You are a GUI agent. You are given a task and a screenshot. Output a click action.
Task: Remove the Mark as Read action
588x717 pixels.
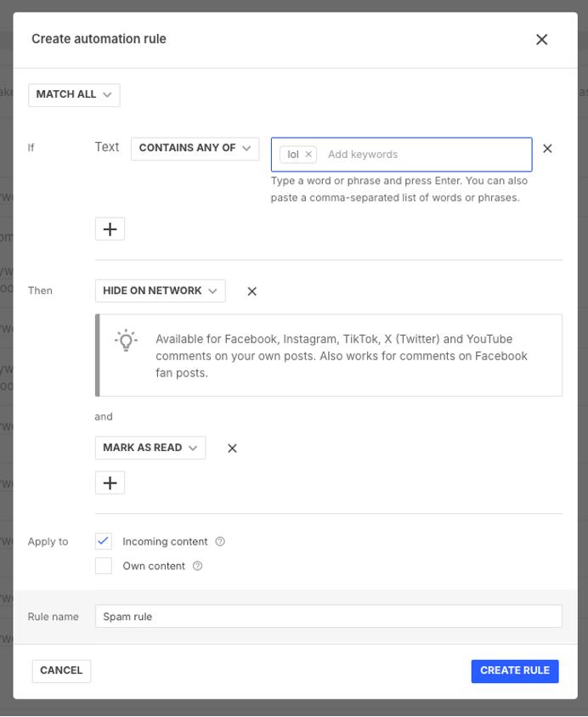click(x=232, y=449)
